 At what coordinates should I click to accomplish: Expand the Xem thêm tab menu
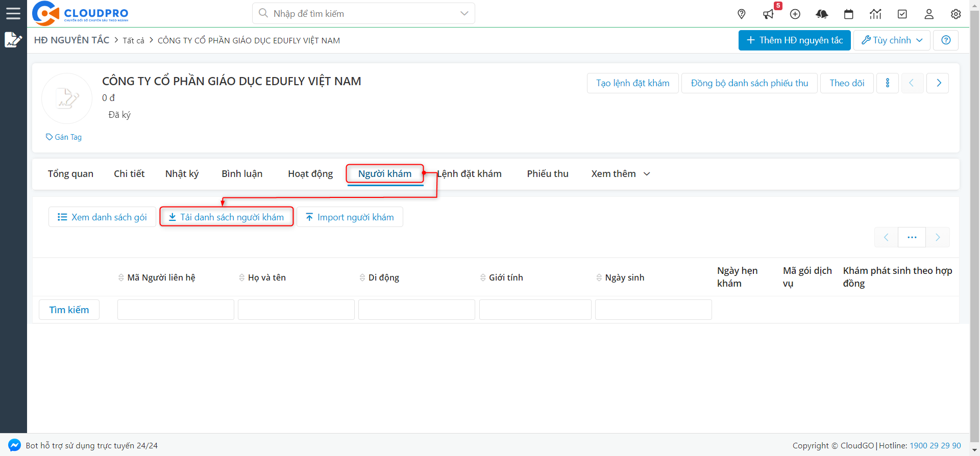click(x=620, y=174)
